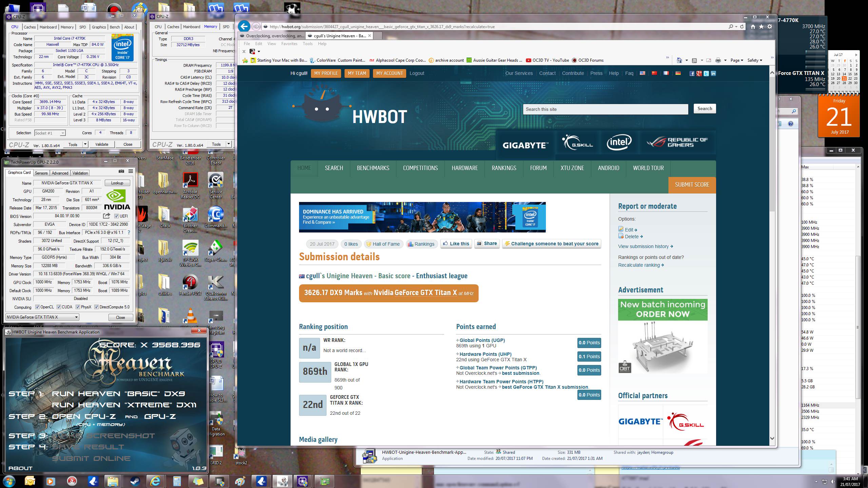The height and width of the screenshot is (488, 868).
Task: Expand CPU-Z Tools dropdown arrow in CPU window
Action: pos(85,144)
